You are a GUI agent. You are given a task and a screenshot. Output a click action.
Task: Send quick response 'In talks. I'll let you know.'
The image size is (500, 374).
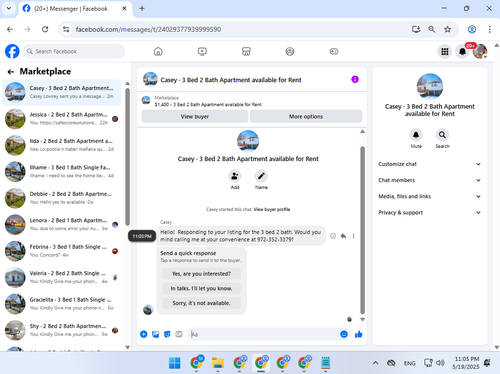click(x=201, y=288)
